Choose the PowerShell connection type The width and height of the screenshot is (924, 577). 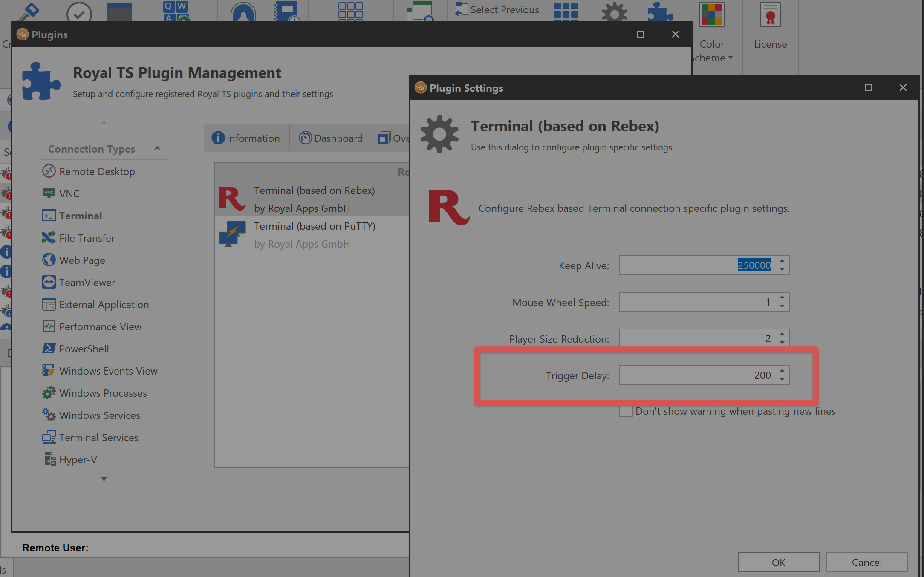[x=84, y=349]
